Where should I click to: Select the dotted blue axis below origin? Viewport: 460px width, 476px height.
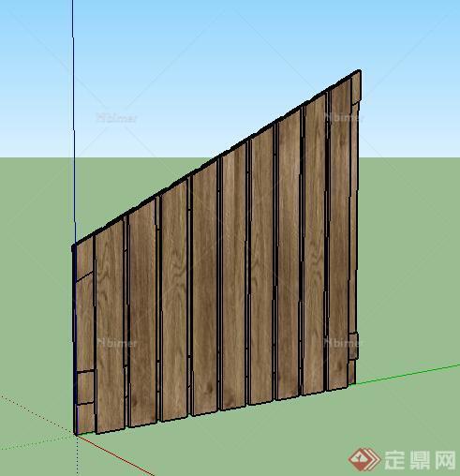click(x=77, y=455)
